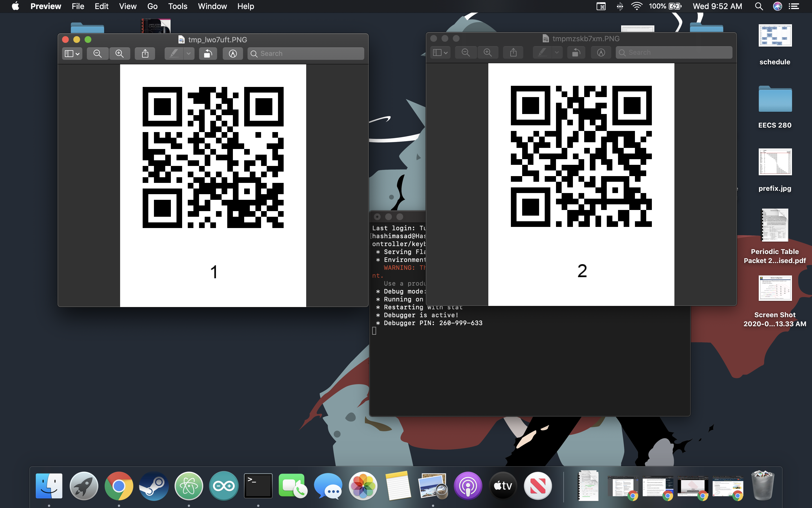Open highlight dropdown arrow in tmpmzskb7xm.PNG
The height and width of the screenshot is (508, 812).
(557, 52)
